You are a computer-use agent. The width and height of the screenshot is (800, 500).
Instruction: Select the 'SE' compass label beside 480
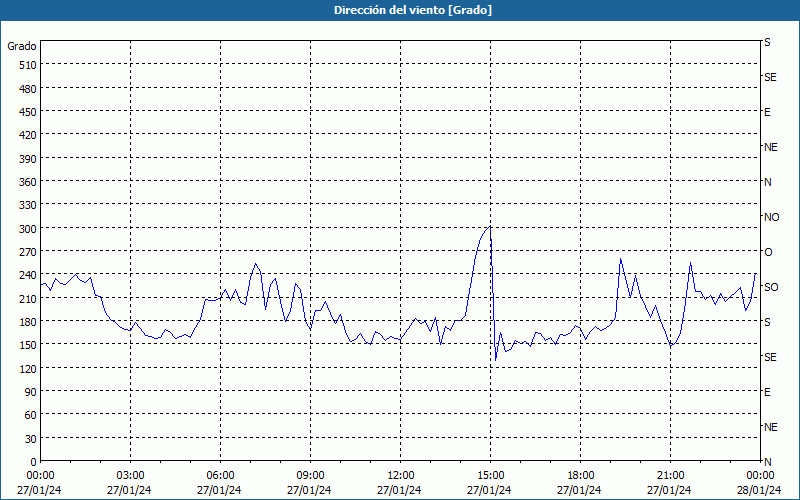click(x=770, y=77)
